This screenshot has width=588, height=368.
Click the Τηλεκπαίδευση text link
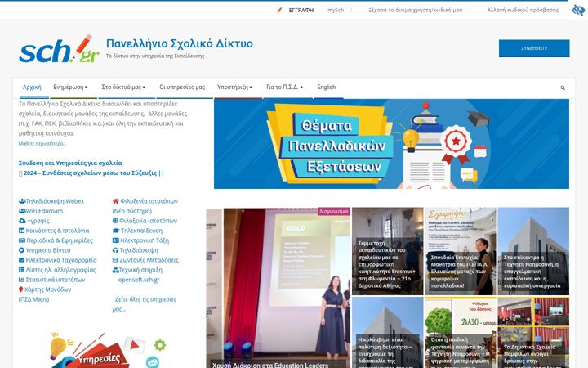pyautogui.click(x=141, y=231)
